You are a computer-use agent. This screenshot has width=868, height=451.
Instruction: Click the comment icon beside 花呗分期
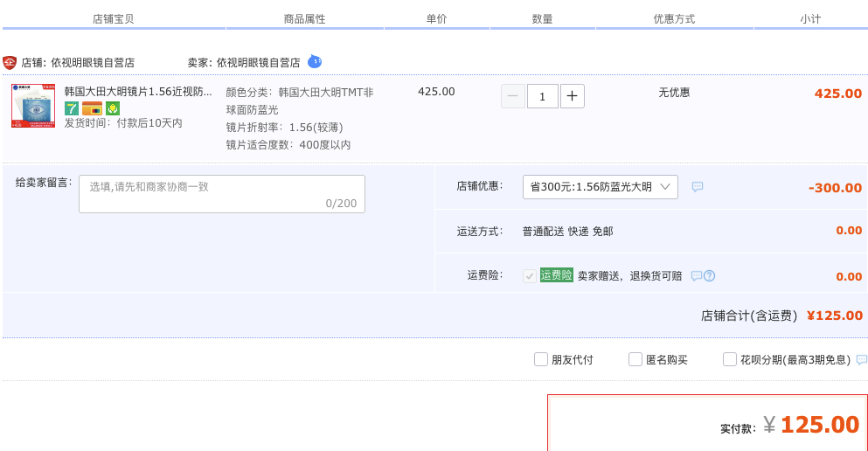(x=862, y=360)
